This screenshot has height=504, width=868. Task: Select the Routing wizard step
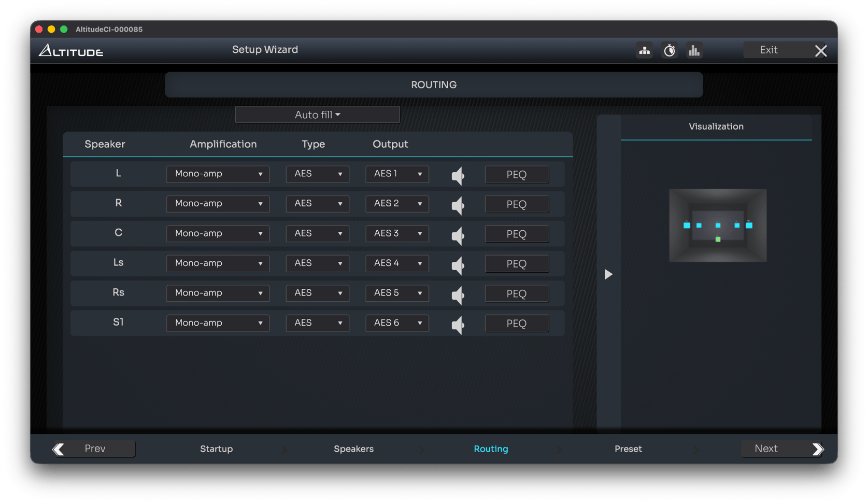(x=491, y=449)
